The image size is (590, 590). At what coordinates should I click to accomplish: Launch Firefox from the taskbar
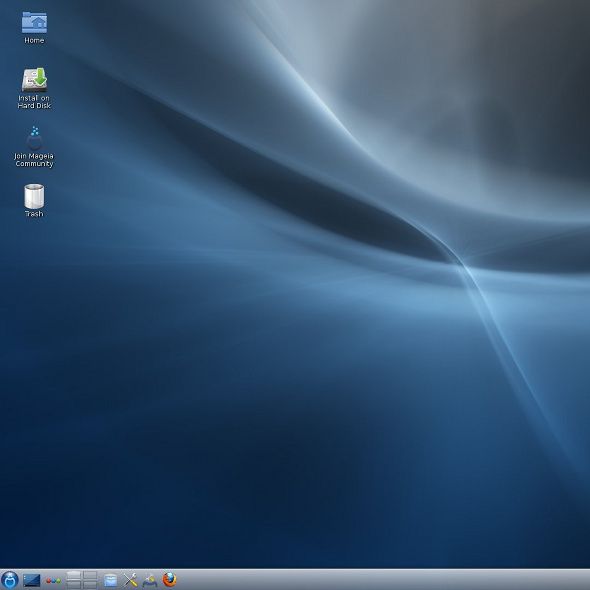(x=170, y=580)
